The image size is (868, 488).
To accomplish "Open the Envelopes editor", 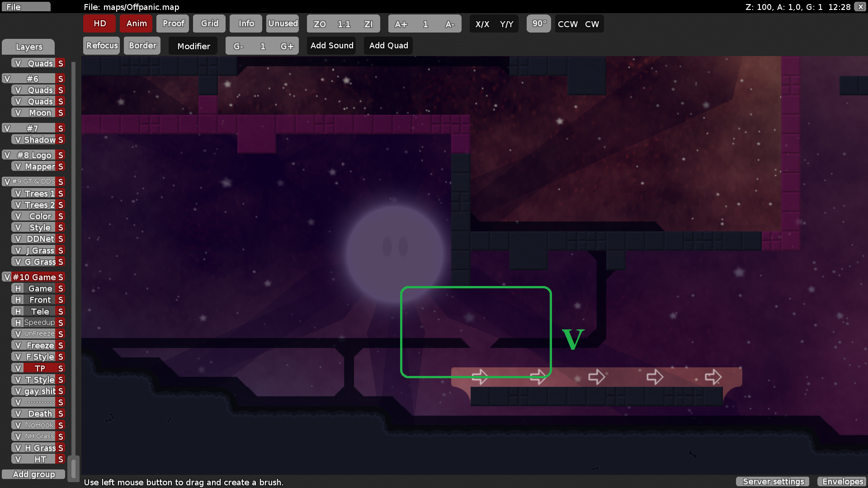I will click(x=842, y=481).
